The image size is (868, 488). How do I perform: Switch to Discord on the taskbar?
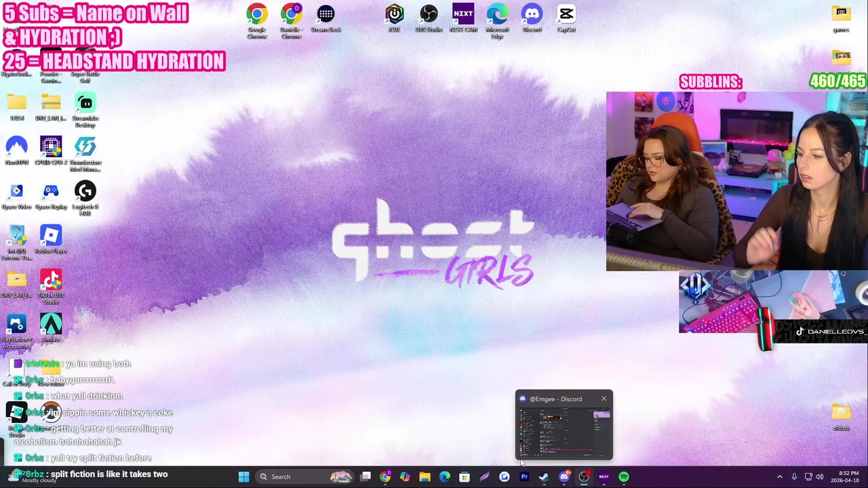(564, 476)
